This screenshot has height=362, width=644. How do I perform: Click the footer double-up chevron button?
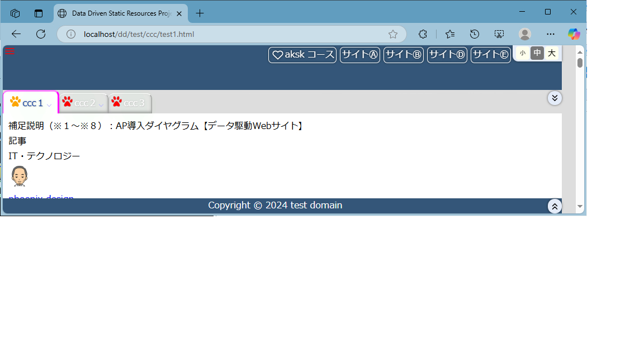(x=555, y=206)
